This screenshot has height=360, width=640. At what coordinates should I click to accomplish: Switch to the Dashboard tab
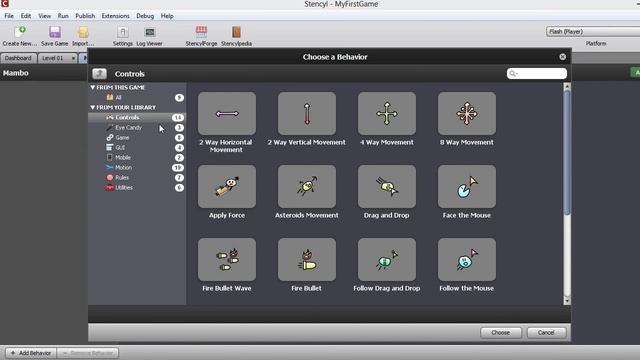18,58
